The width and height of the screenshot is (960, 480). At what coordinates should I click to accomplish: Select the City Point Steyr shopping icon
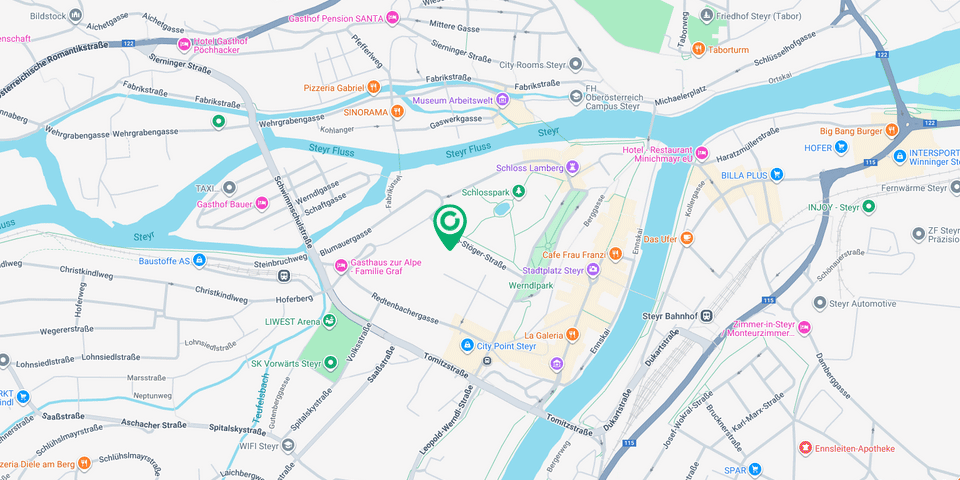468,346
